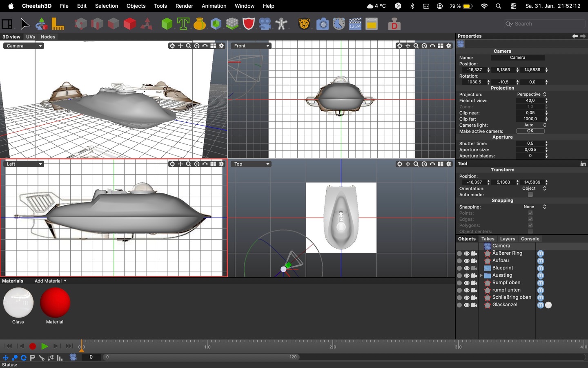Open the Projection type dropdown showing Perspective
Viewport: 588px width, 368px height.
[531, 94]
